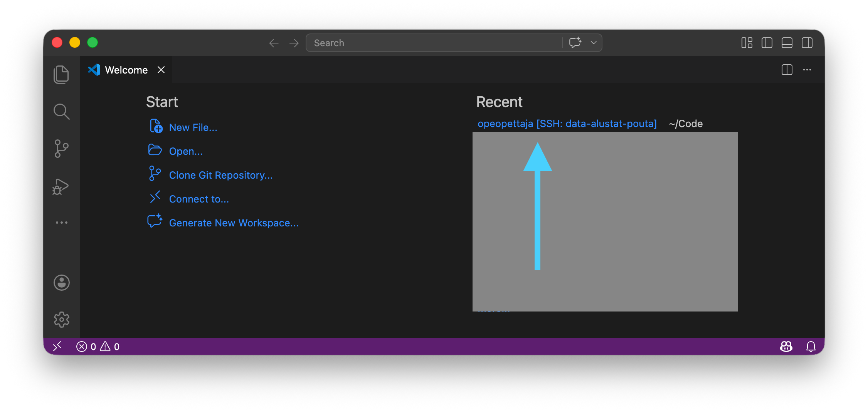The height and width of the screenshot is (412, 868).
Task: Open Customize Layout in title bar
Action: [x=747, y=43]
